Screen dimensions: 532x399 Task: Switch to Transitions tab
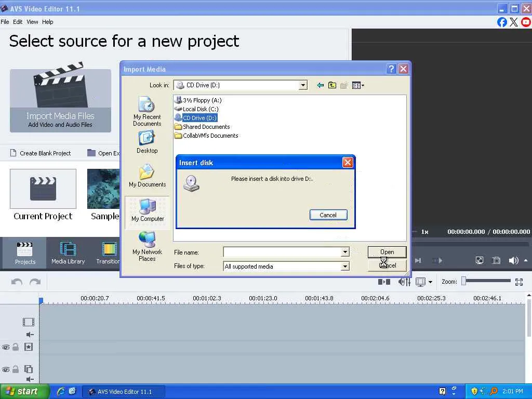pos(108,253)
